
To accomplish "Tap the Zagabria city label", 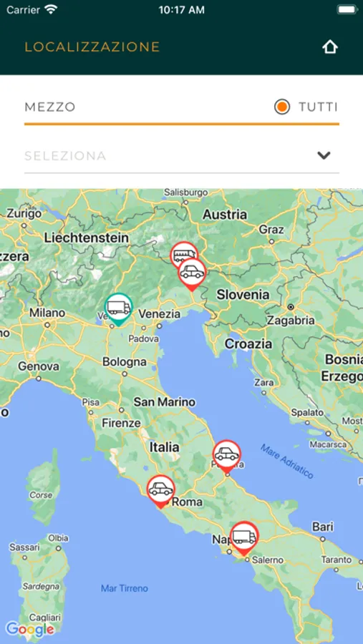I will 291,321.
